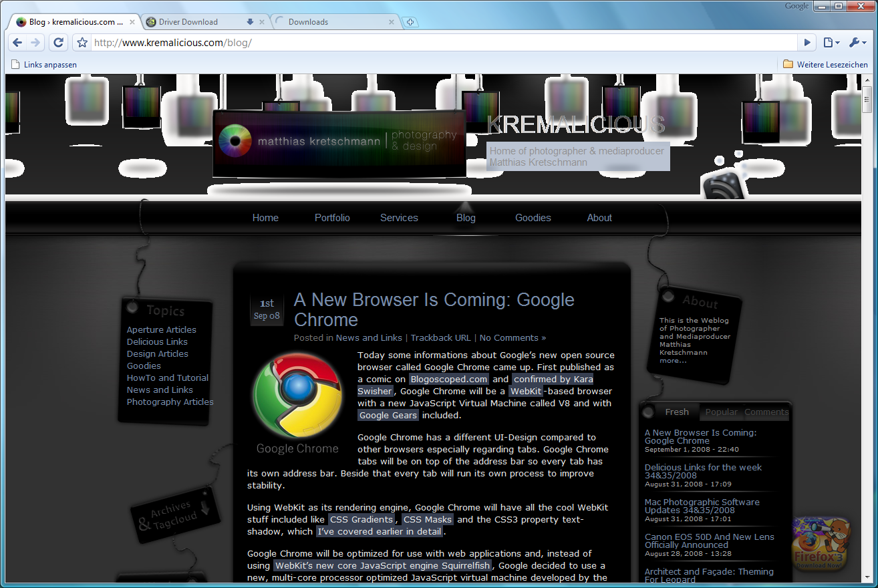Open Mac Photographic Software Updates post

[x=702, y=506]
